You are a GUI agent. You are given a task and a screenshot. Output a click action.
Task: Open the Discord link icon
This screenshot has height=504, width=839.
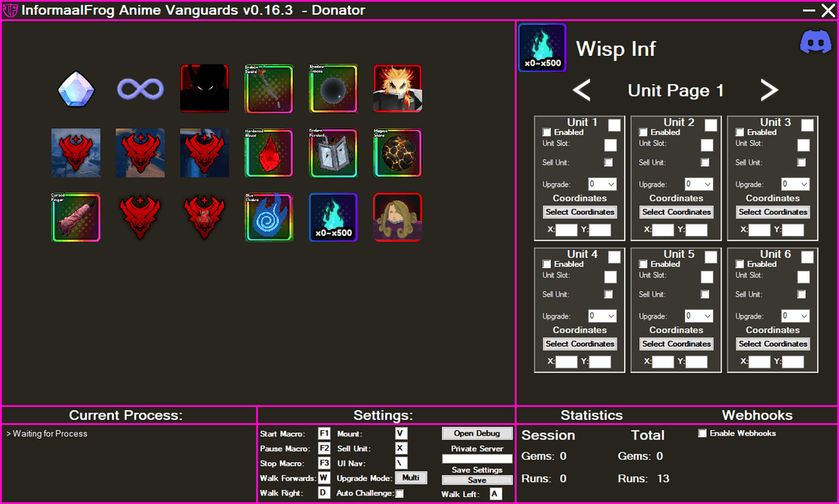(x=816, y=42)
